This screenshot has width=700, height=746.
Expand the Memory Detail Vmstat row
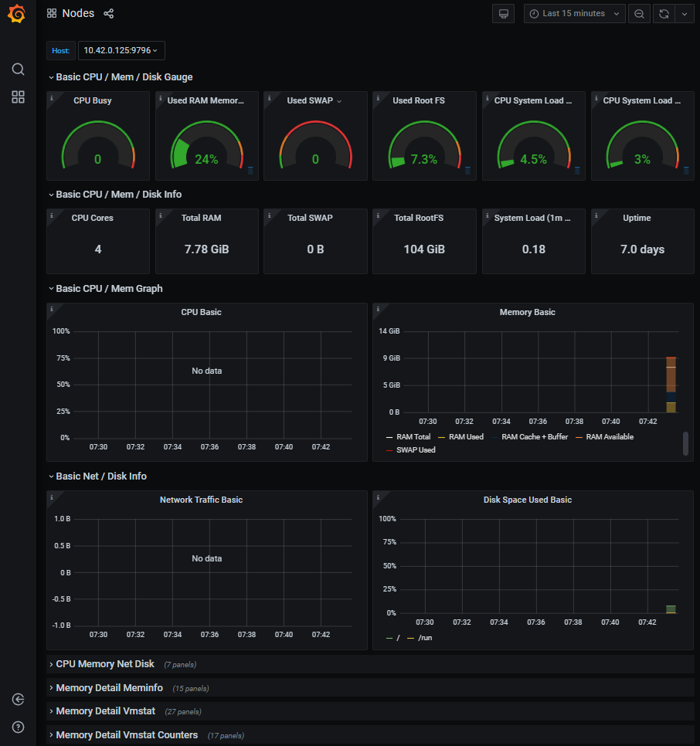[x=105, y=710]
